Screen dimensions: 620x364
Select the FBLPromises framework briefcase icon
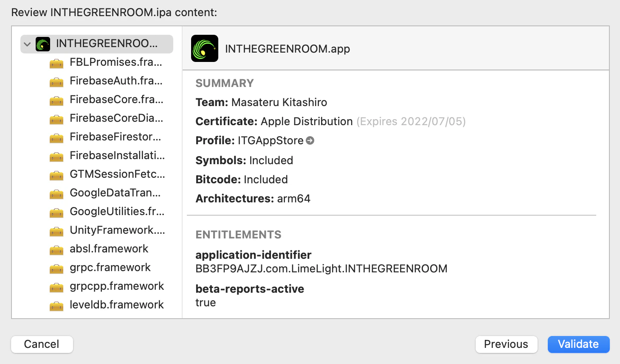coord(56,63)
